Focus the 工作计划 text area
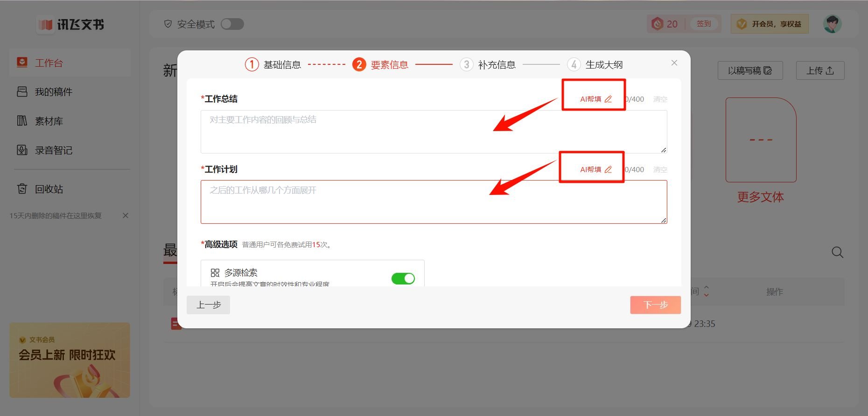Viewport: 868px width, 416px height. (x=434, y=202)
